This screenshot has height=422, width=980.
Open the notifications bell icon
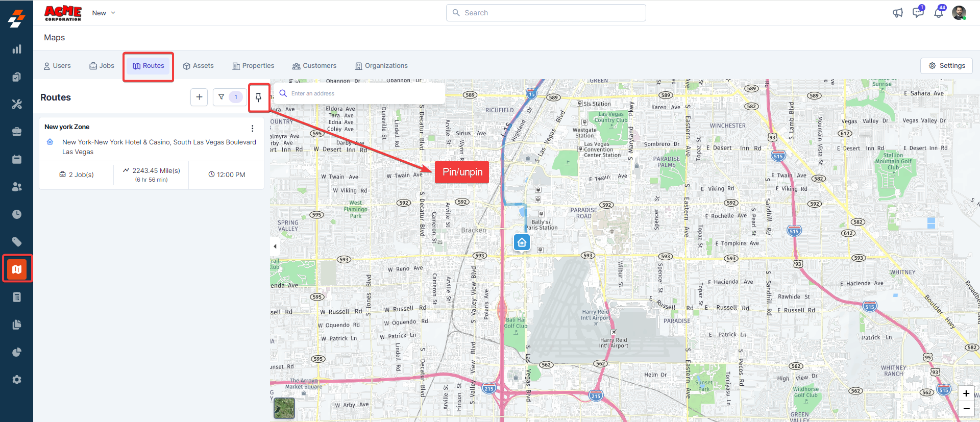(x=939, y=13)
